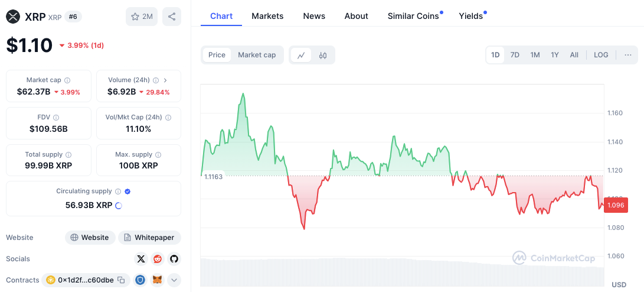Click the share icon button
Image resolution: width=644 pixels, height=292 pixels.
[172, 17]
